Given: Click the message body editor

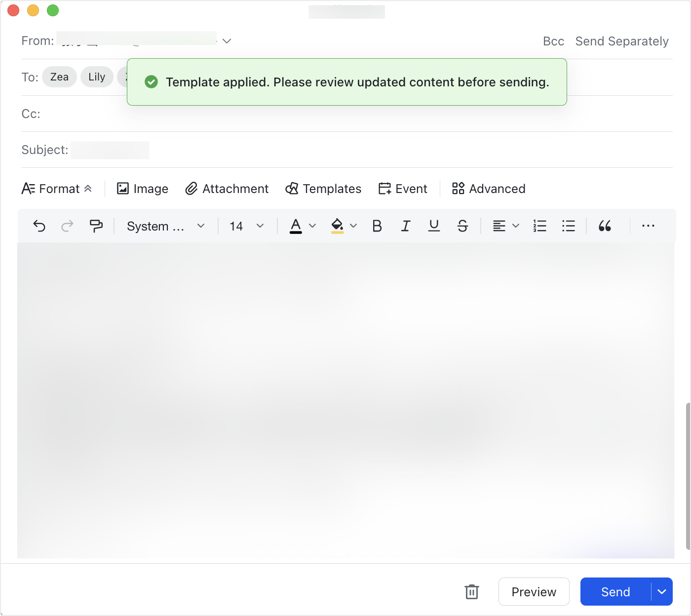Looking at the screenshot, I should point(346,400).
